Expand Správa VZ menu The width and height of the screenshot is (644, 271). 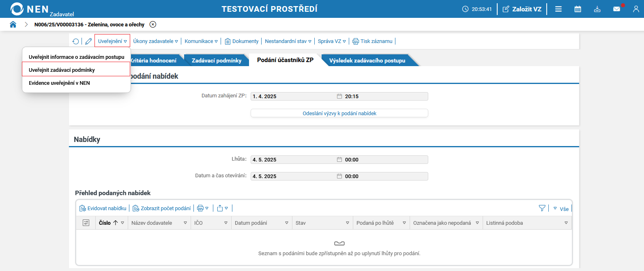(x=332, y=41)
